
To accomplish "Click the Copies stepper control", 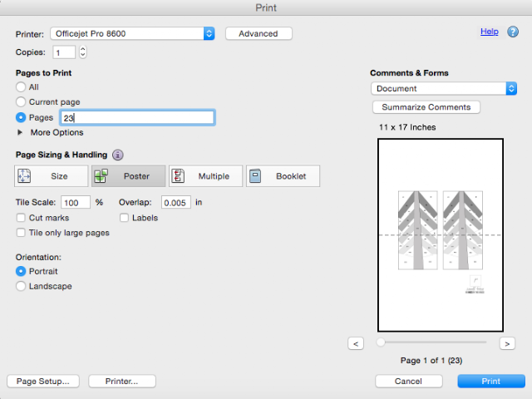I will (82, 52).
